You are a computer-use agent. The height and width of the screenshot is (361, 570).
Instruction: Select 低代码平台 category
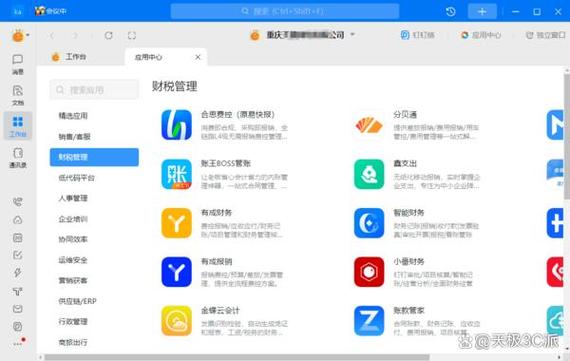(76, 178)
